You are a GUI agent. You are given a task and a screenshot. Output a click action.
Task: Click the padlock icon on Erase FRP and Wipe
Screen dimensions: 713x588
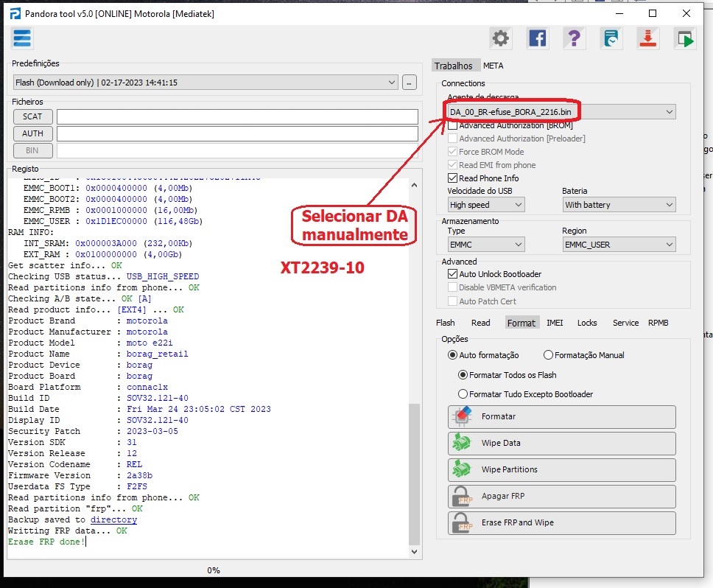[462, 522]
